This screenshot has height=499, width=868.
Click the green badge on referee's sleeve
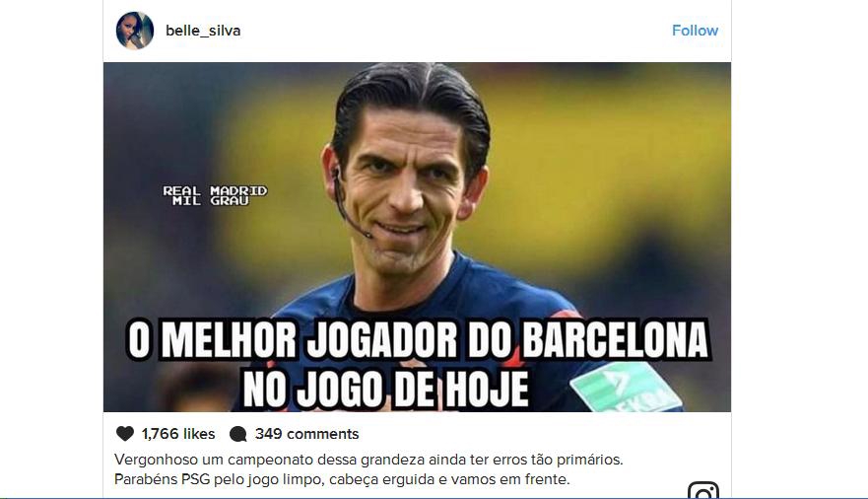click(626, 388)
